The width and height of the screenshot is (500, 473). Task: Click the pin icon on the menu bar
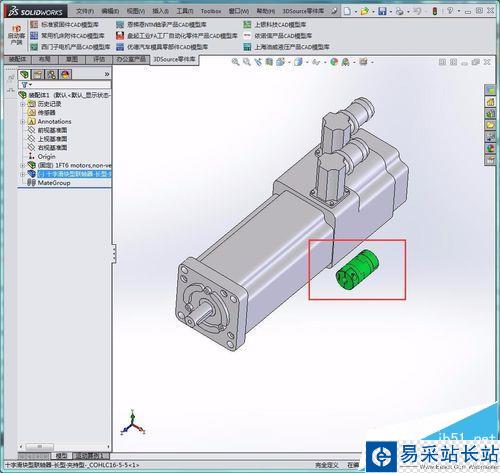(334, 11)
